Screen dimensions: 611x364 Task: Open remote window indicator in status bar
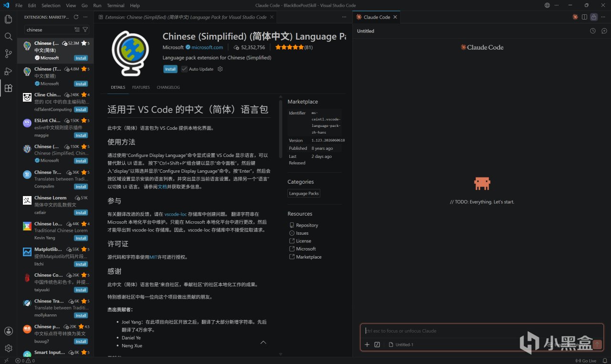pos(6,361)
